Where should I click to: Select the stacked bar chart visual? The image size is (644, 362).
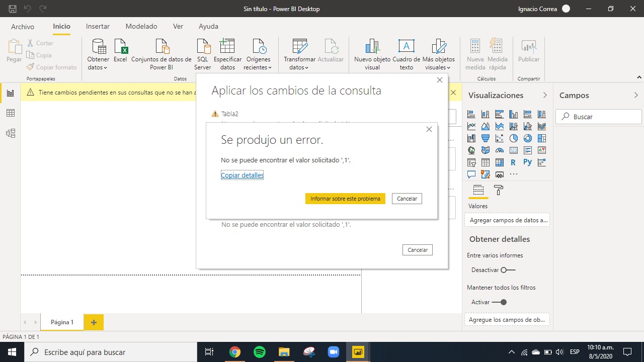(x=471, y=114)
